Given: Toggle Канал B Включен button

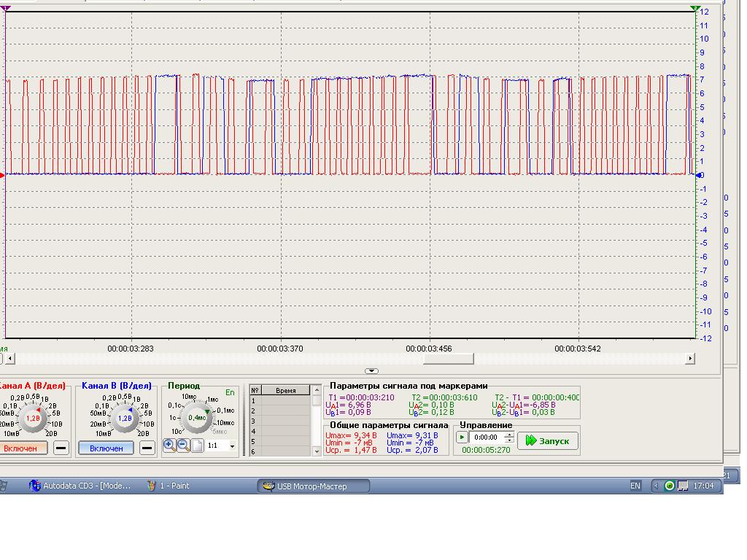Looking at the screenshot, I should click(x=107, y=448).
